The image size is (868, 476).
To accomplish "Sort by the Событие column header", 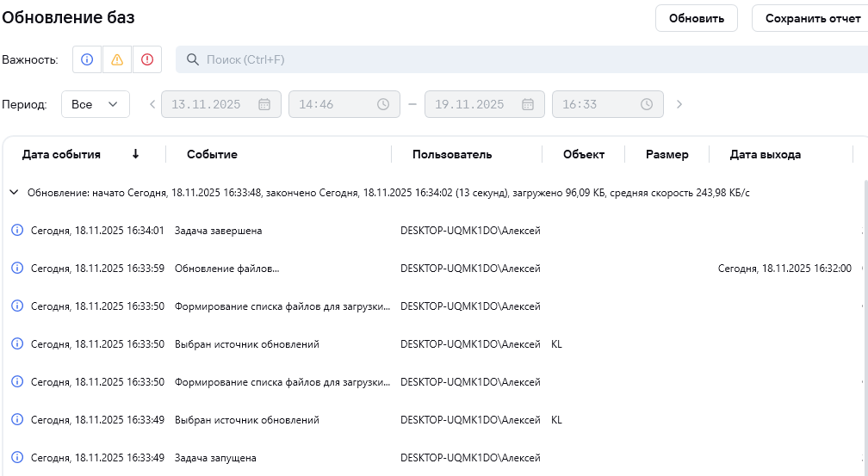I will [212, 154].
